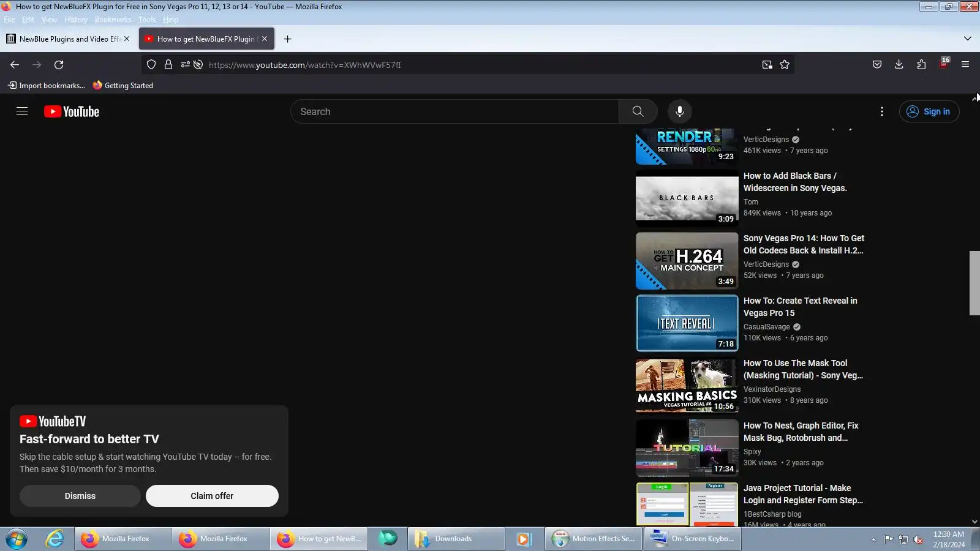The width and height of the screenshot is (980, 551).
Task: Open the View menu
Action: coord(49,20)
